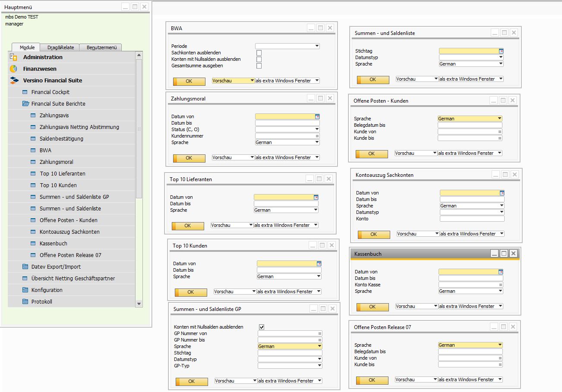Click the Hauptmenü scrollbar up arrow
Screen dimensions: 562x392
click(x=139, y=55)
